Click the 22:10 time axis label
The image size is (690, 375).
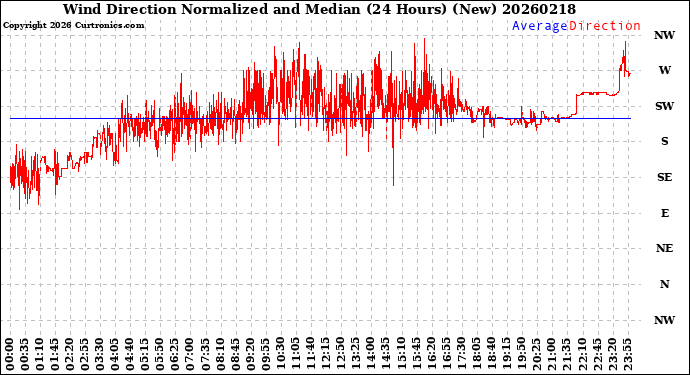(582, 355)
